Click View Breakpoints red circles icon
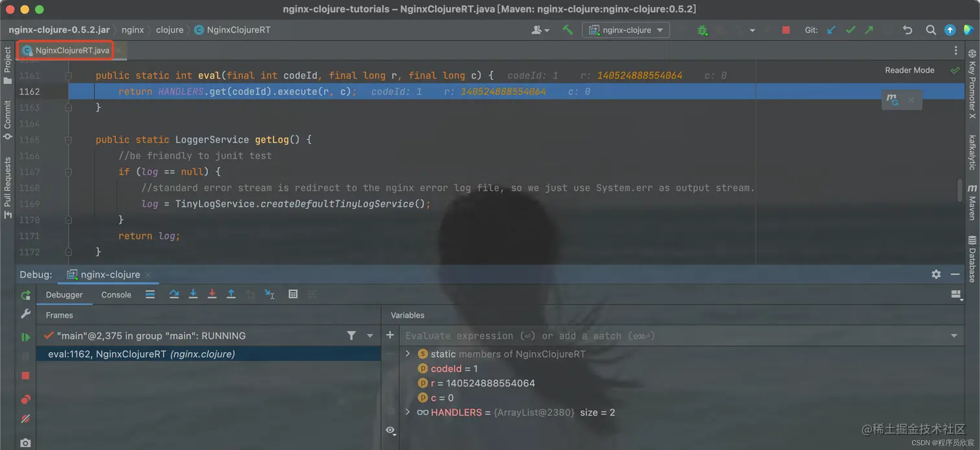This screenshot has height=450, width=980. coord(25,399)
